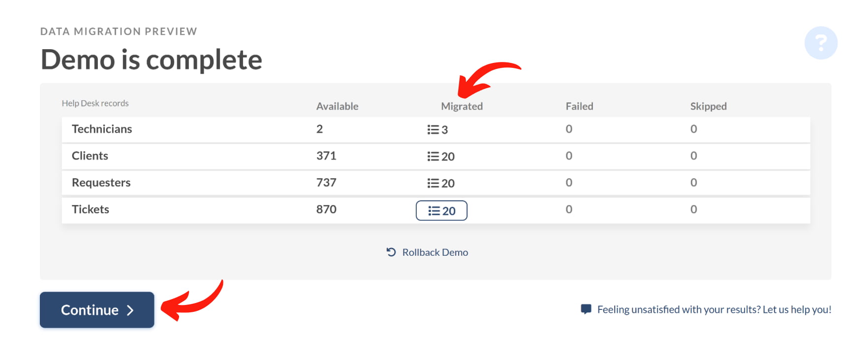Click the chat bubble feedback icon
Screen dimensions: 868x364
pyautogui.click(x=586, y=309)
